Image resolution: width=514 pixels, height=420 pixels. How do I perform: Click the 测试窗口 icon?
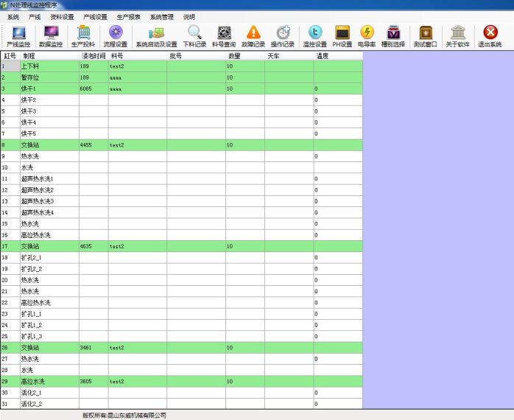point(425,35)
